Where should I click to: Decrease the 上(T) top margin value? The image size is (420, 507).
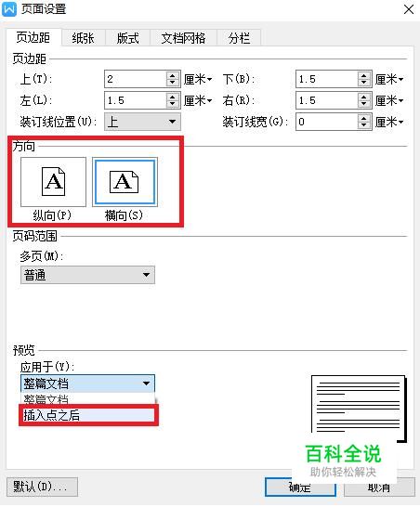pyautogui.click(x=173, y=83)
